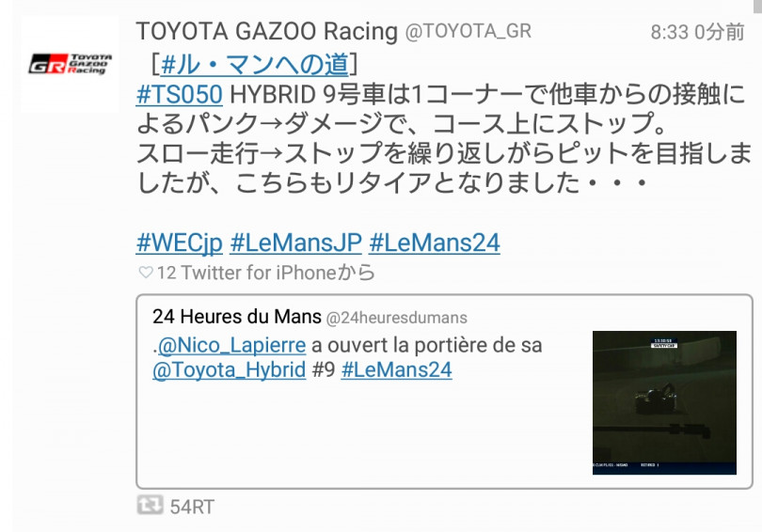Open the #TS050 hashtag link
The image size is (762, 532).
pyautogui.click(x=180, y=94)
